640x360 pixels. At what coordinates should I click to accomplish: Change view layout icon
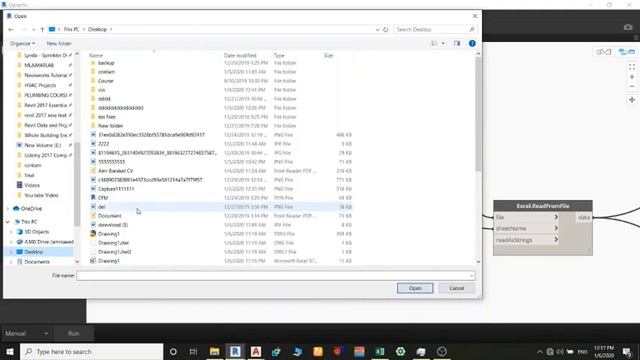pos(434,43)
